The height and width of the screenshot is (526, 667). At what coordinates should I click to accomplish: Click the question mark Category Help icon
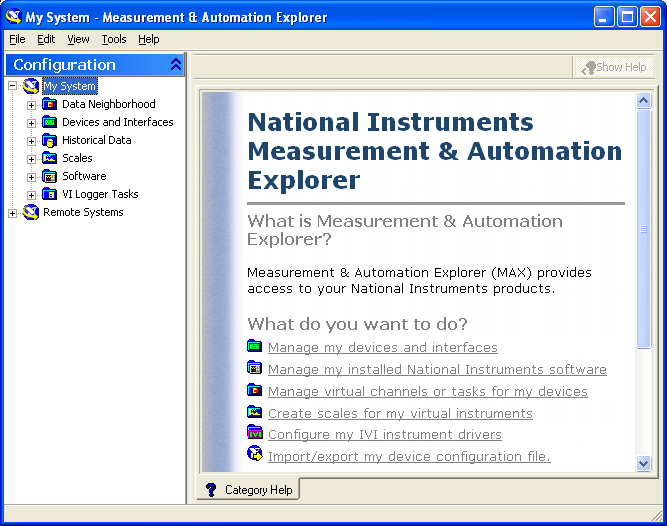pos(211,490)
